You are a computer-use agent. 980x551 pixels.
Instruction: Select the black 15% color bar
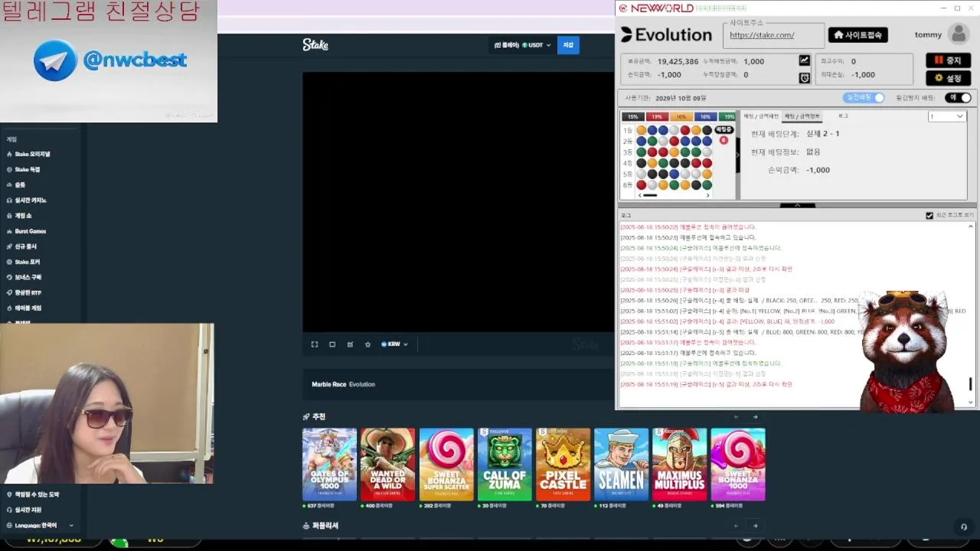coord(632,117)
